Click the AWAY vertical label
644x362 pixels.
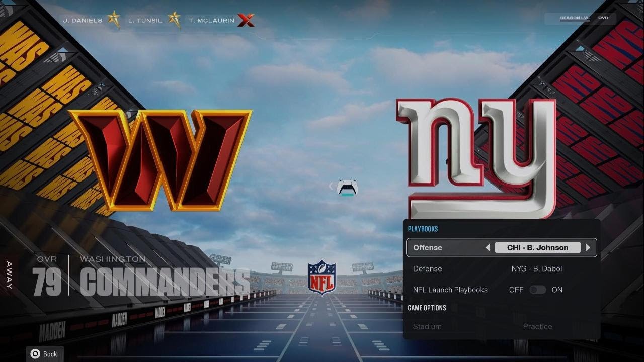9,275
